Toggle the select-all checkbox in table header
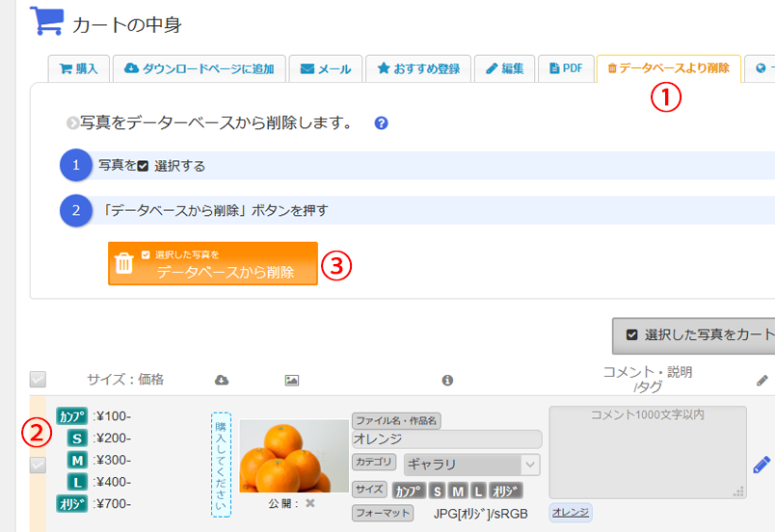The image size is (775, 532). (x=38, y=380)
